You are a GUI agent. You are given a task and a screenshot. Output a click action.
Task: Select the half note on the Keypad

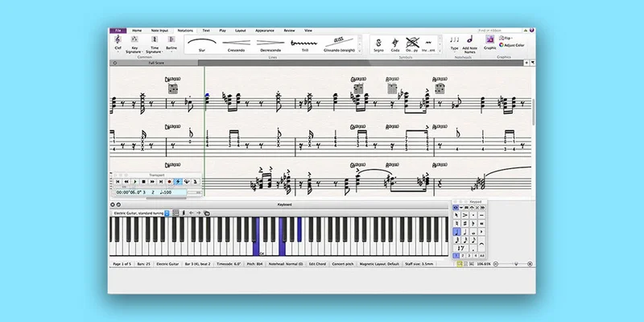coord(465,232)
